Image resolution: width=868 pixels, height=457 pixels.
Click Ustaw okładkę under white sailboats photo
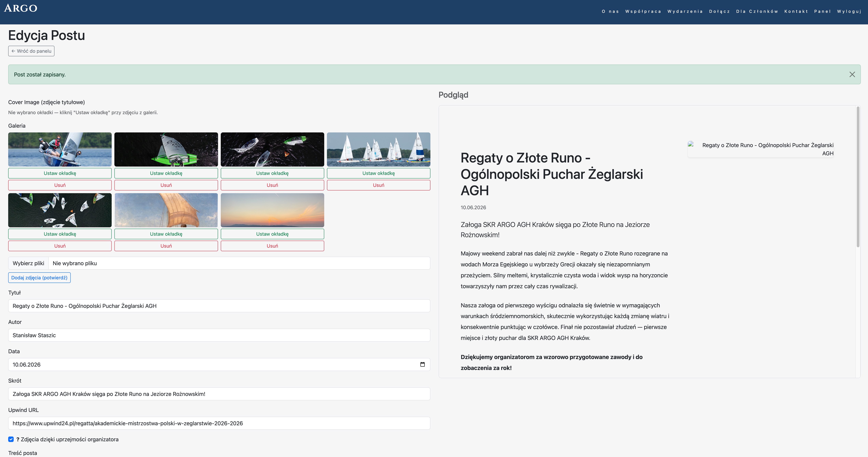pos(378,173)
